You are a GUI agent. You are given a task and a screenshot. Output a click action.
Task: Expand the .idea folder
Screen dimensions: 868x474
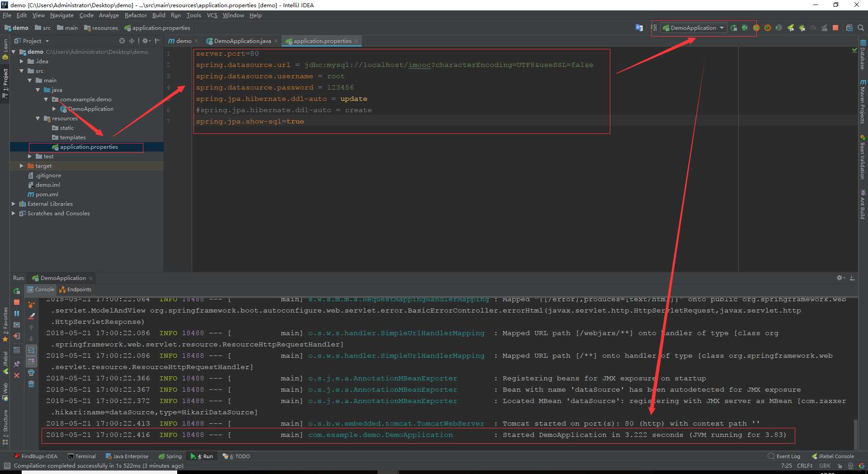point(21,61)
